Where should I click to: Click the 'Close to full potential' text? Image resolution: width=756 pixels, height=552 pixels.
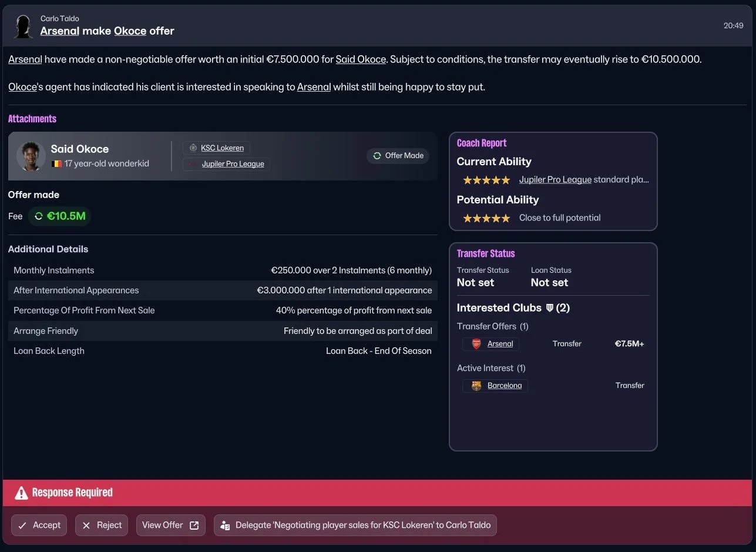(560, 218)
